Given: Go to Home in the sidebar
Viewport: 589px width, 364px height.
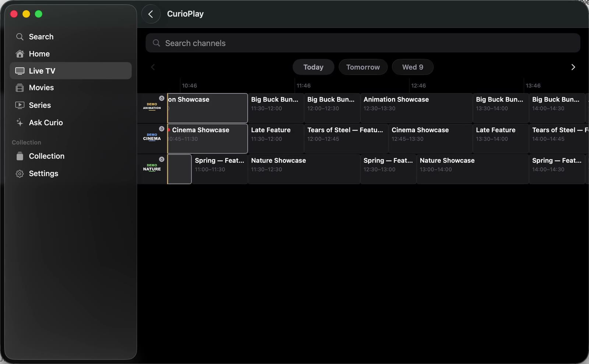Looking at the screenshot, I should point(70,54).
